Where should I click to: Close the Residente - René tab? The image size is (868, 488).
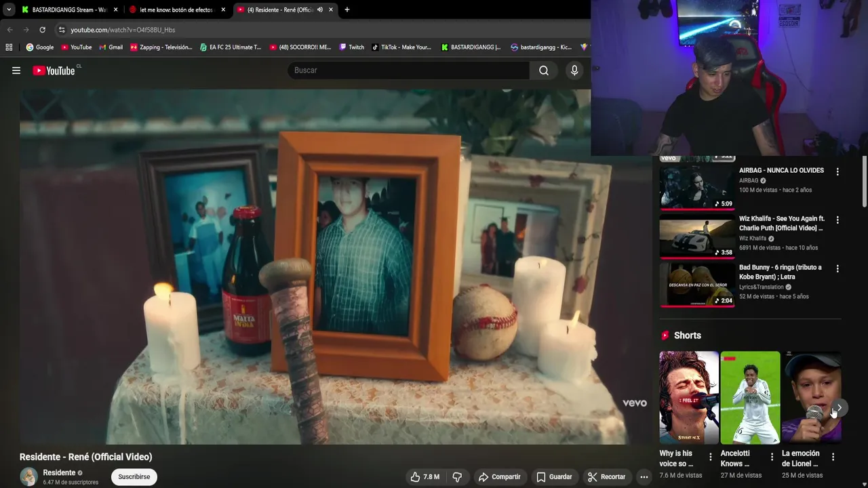331,9
